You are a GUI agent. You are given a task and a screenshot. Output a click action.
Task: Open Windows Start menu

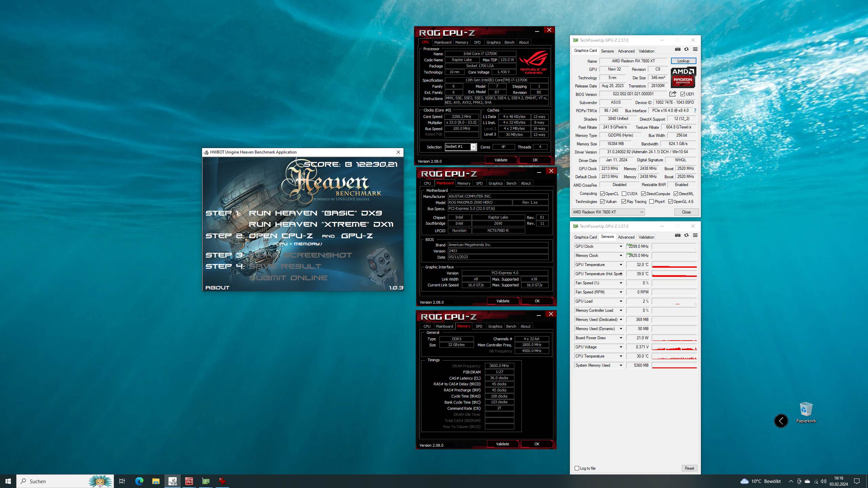click(8, 481)
